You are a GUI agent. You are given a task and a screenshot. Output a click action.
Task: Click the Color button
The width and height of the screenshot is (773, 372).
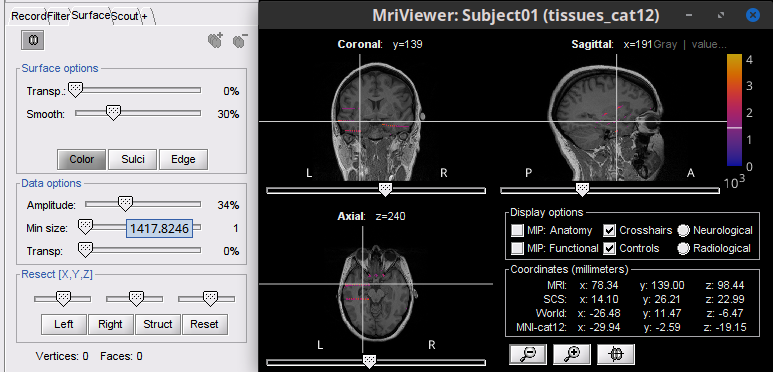(81, 159)
